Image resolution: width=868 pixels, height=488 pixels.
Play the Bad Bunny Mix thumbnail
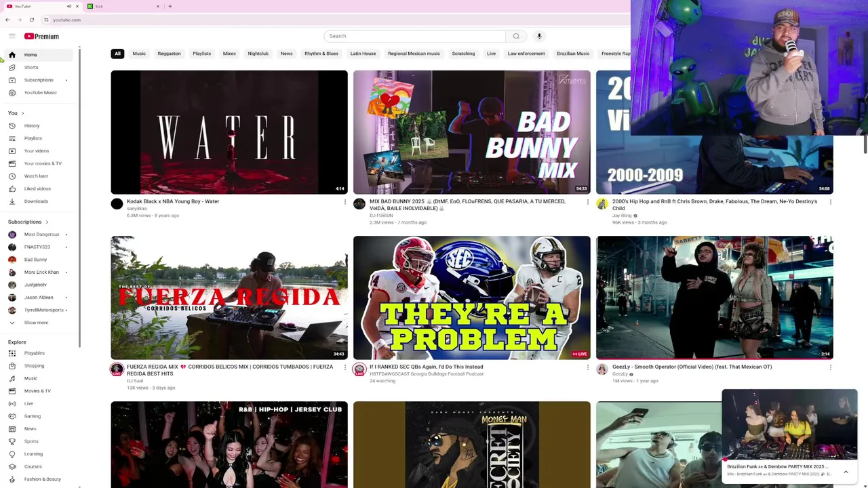(x=472, y=132)
